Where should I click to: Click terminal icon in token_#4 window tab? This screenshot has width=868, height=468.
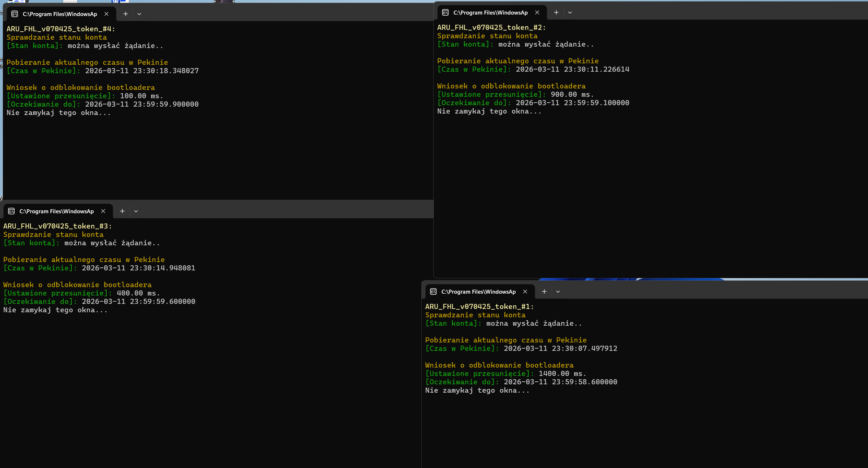tap(15, 14)
